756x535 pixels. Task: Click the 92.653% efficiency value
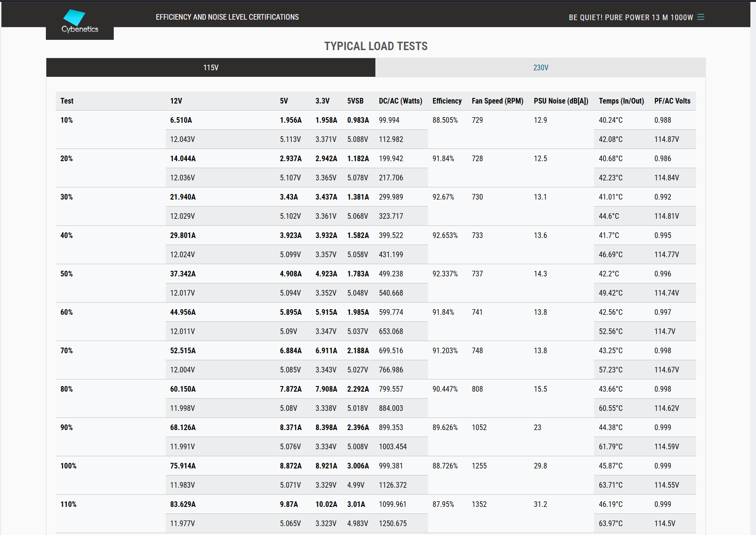click(445, 235)
